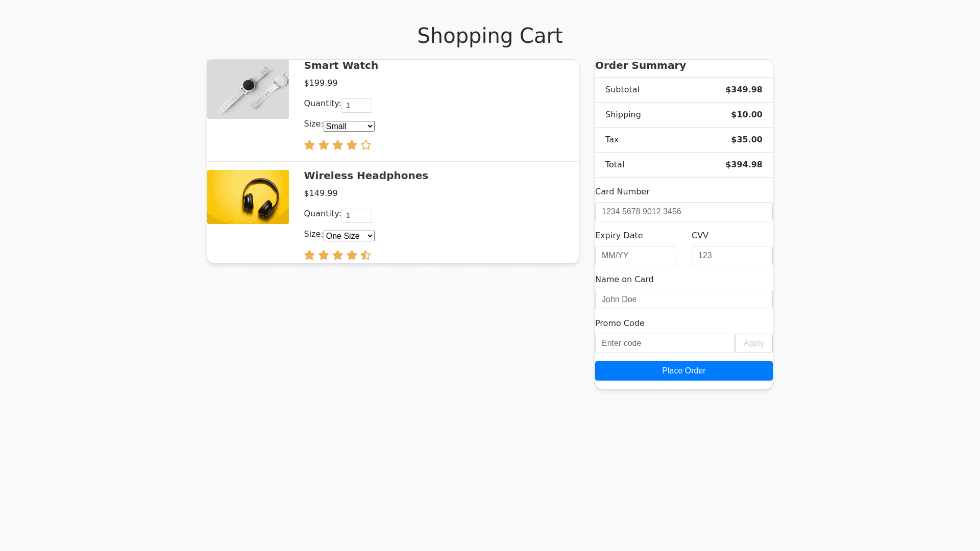Click the Smart Watch product image
This screenshot has width=980, height=551.
coord(248,89)
